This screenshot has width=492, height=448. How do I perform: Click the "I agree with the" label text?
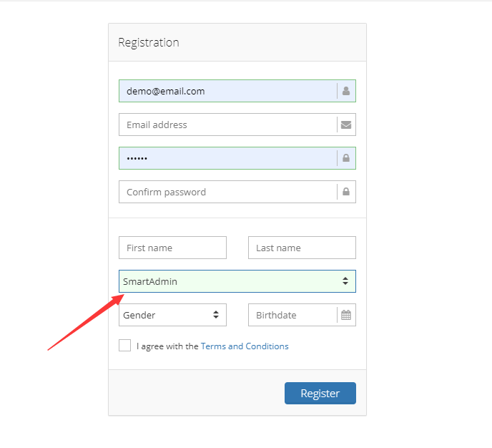pyautogui.click(x=167, y=346)
